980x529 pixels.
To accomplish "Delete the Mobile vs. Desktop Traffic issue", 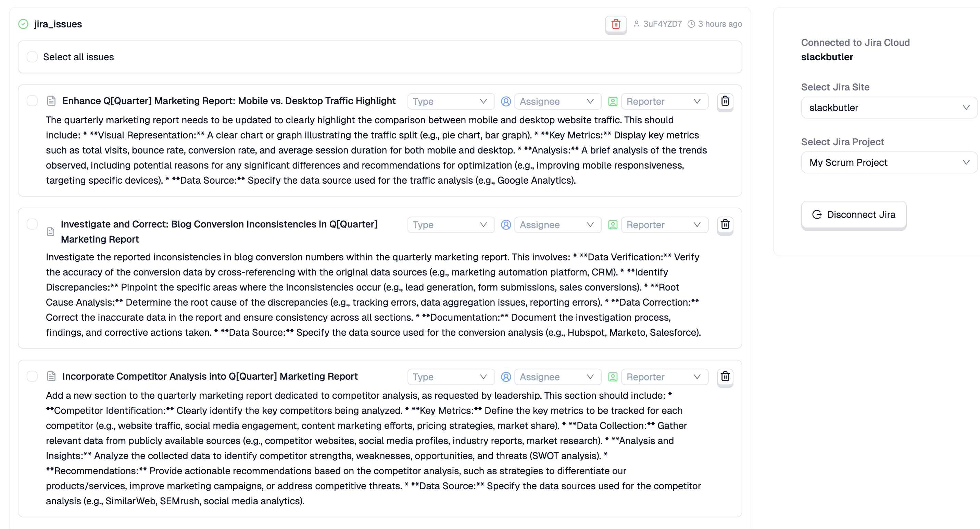I will (725, 101).
